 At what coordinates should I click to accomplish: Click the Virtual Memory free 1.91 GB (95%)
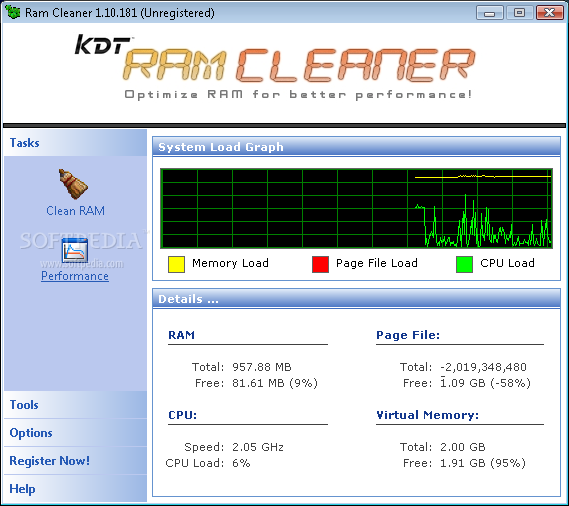(483, 463)
